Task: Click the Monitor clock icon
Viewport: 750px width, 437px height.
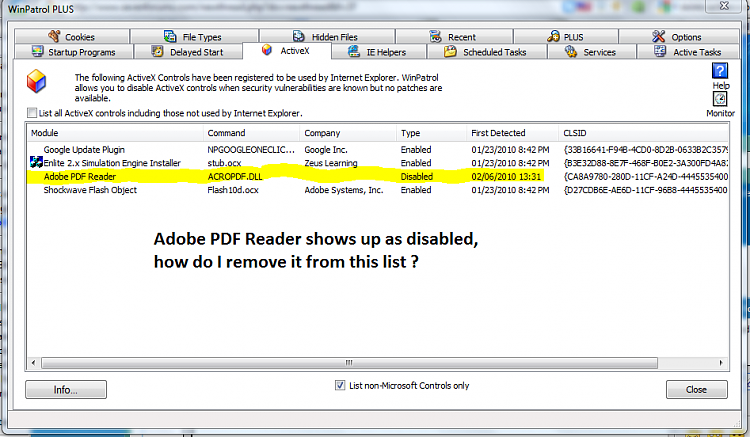Action: [x=720, y=99]
